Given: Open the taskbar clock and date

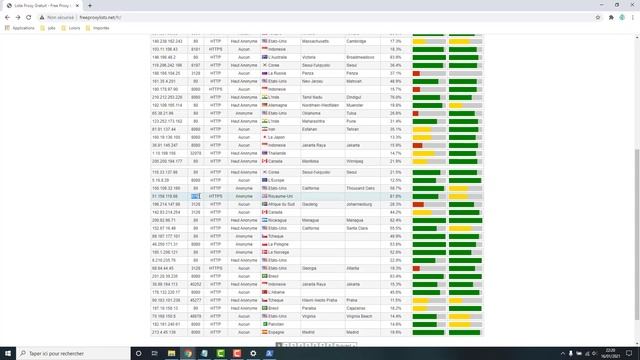Looking at the screenshot, I should click(610, 353).
